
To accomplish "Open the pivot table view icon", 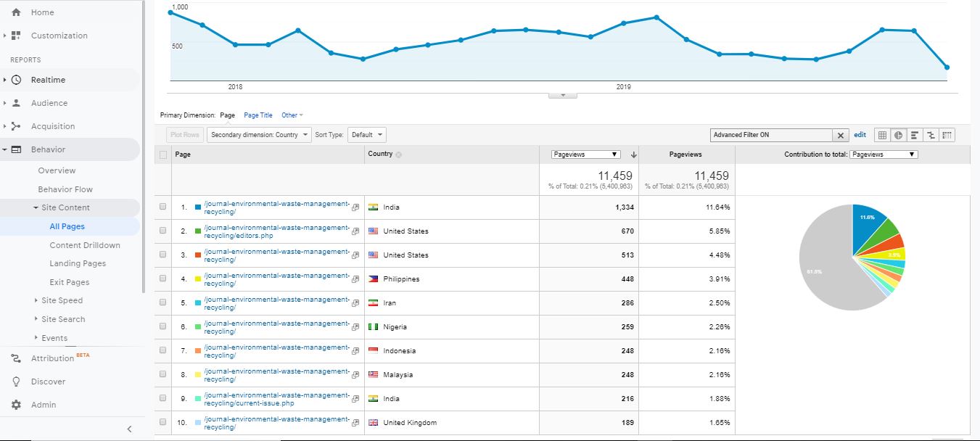I will point(947,135).
